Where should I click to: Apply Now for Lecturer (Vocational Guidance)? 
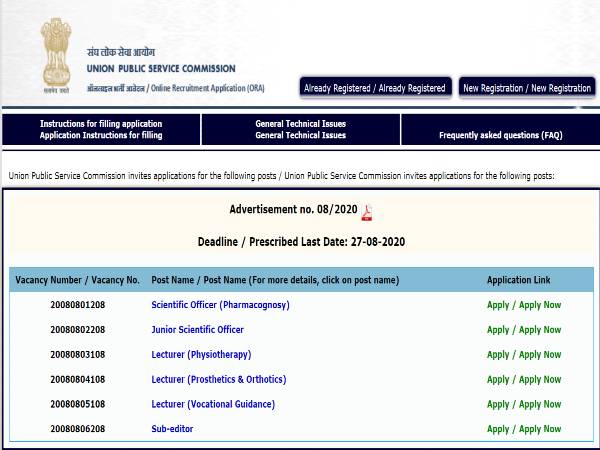524,405
